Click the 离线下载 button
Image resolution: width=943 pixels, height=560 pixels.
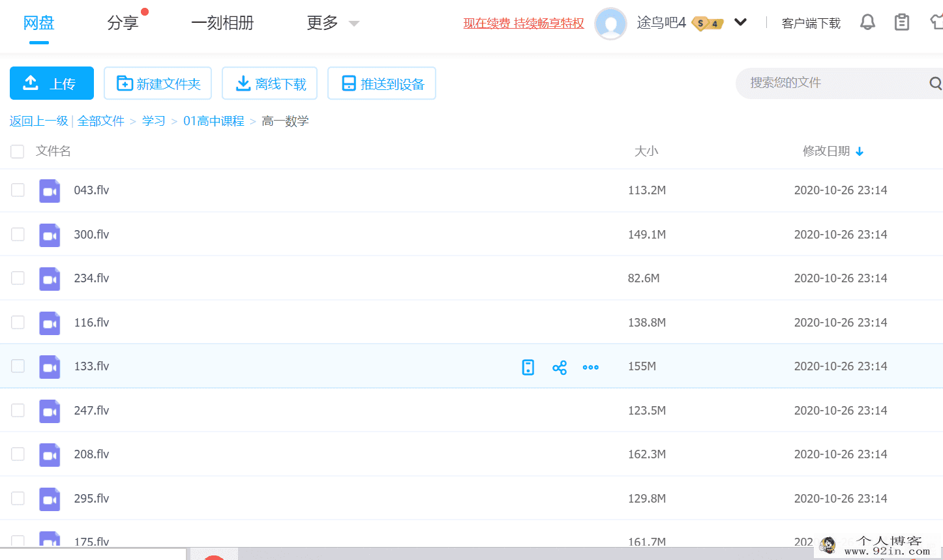click(x=269, y=83)
